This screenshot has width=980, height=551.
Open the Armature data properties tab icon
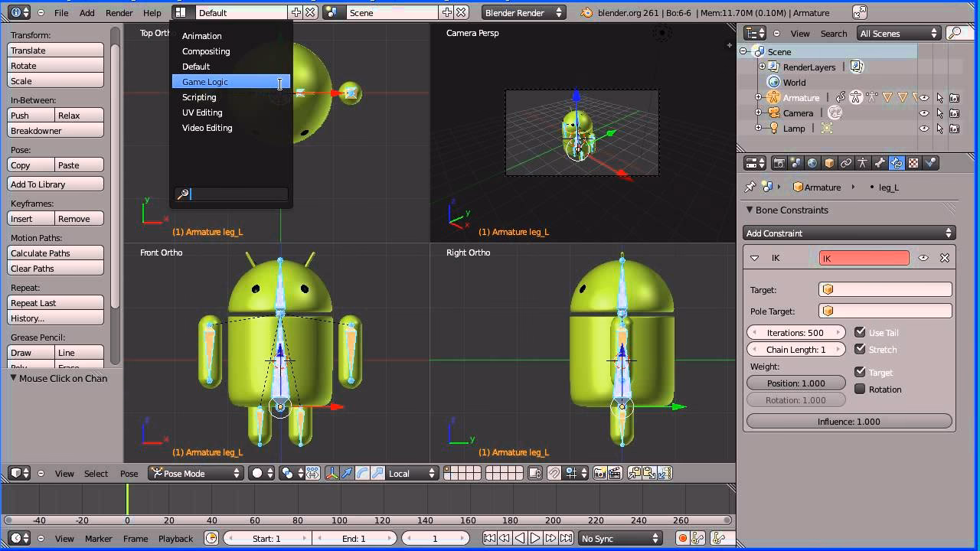tap(863, 163)
